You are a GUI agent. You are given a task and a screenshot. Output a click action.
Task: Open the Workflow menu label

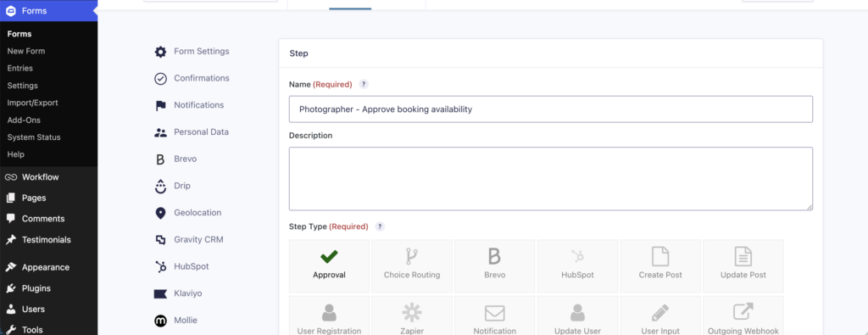(x=41, y=177)
